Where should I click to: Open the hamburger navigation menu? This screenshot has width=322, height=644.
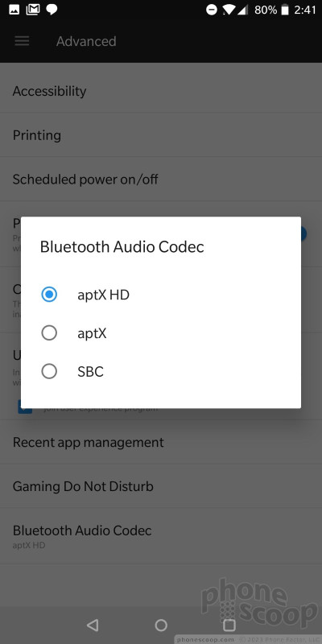pos(22,41)
